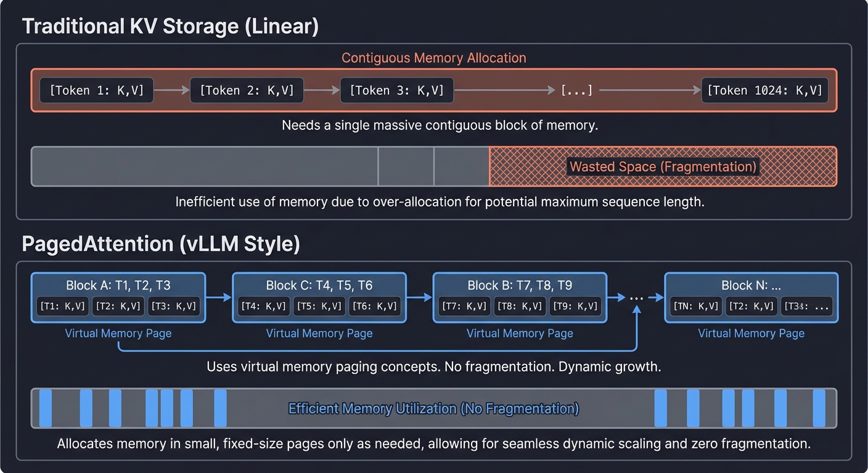Click the Efficient Memory Utilization bar
The width and height of the screenshot is (868, 473).
tap(433, 408)
